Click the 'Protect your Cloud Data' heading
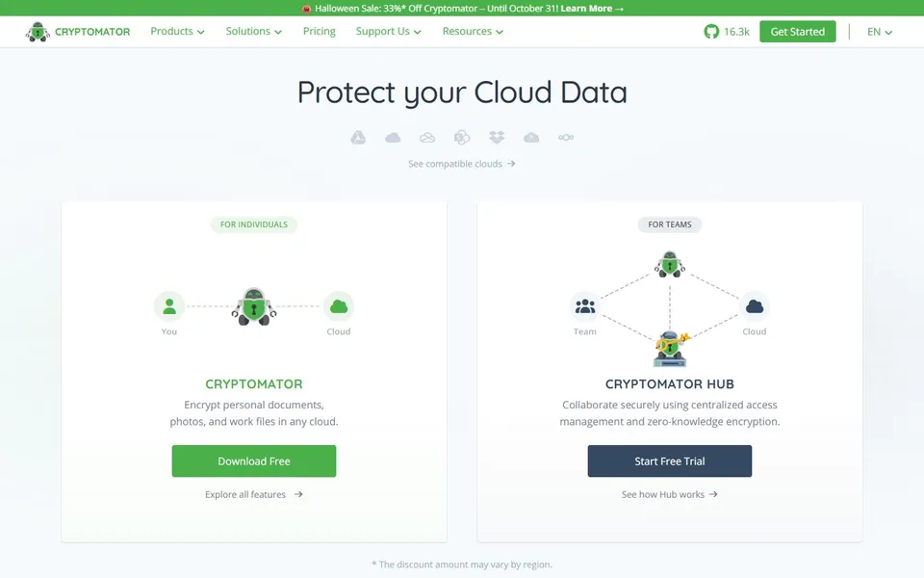The width and height of the screenshot is (924, 578). pos(462,92)
